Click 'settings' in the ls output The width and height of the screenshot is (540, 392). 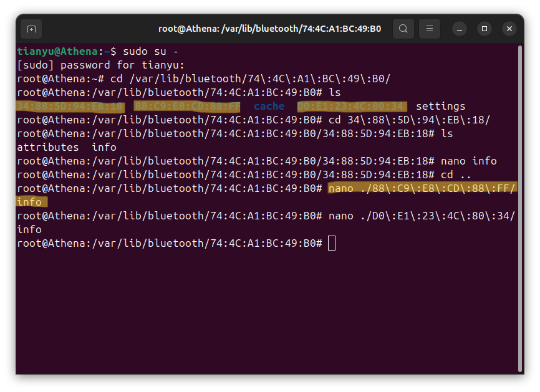[x=440, y=107]
